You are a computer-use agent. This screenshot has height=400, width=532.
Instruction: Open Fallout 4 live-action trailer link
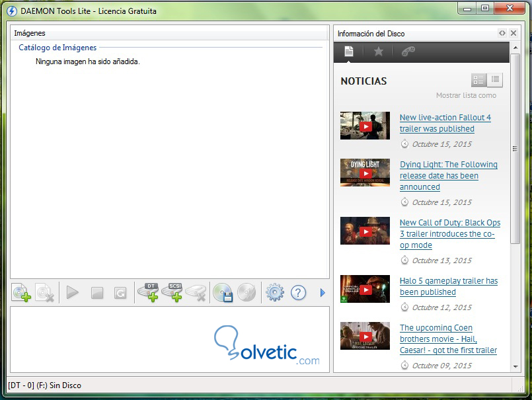pos(445,123)
